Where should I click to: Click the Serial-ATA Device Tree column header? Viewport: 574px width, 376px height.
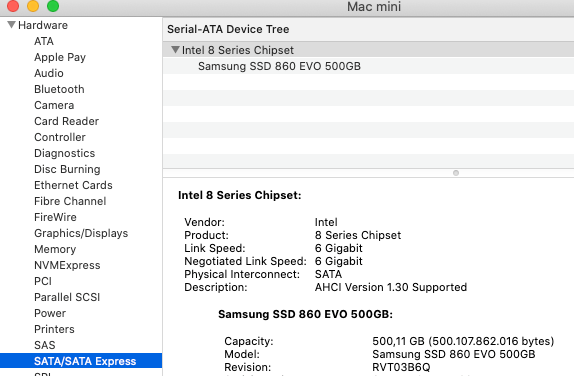coord(368,29)
